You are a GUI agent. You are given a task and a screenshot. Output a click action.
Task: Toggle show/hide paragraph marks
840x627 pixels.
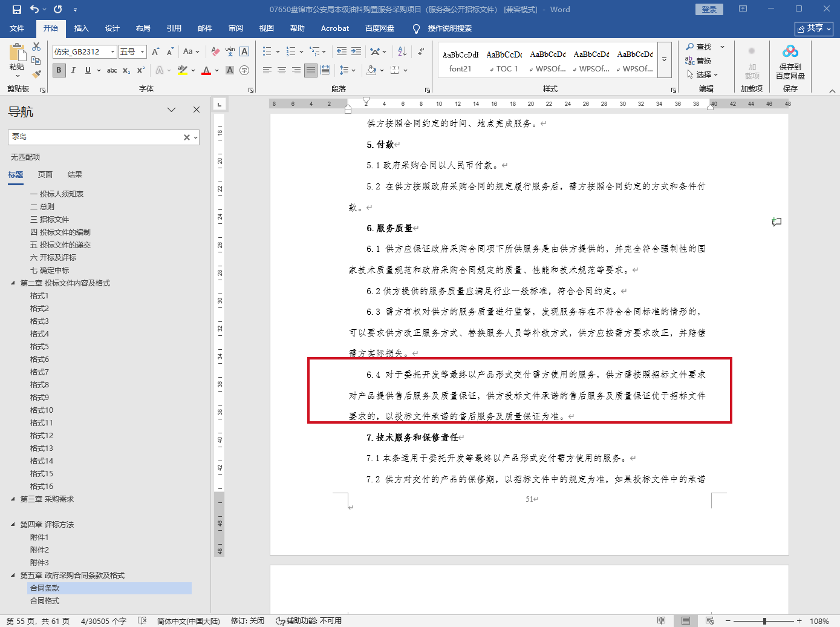pyautogui.click(x=421, y=51)
